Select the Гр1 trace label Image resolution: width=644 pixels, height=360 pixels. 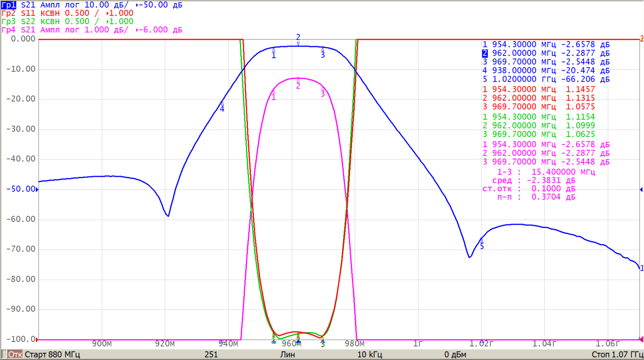point(8,5)
